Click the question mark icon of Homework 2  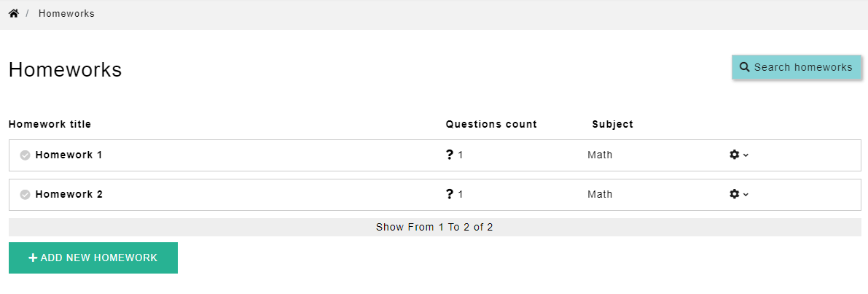pos(450,194)
